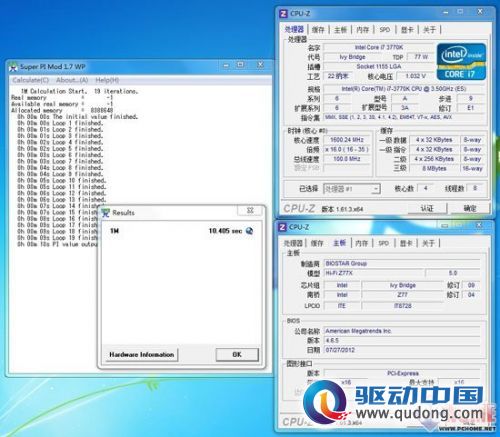The width and height of the screenshot is (500, 437).
Task: Switch to SPD tab in bottom CPU-Z window
Action: (384, 243)
